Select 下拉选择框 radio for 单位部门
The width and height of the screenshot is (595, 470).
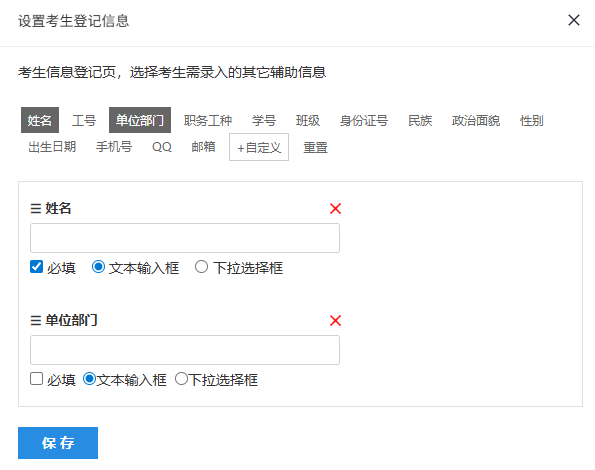point(181,379)
